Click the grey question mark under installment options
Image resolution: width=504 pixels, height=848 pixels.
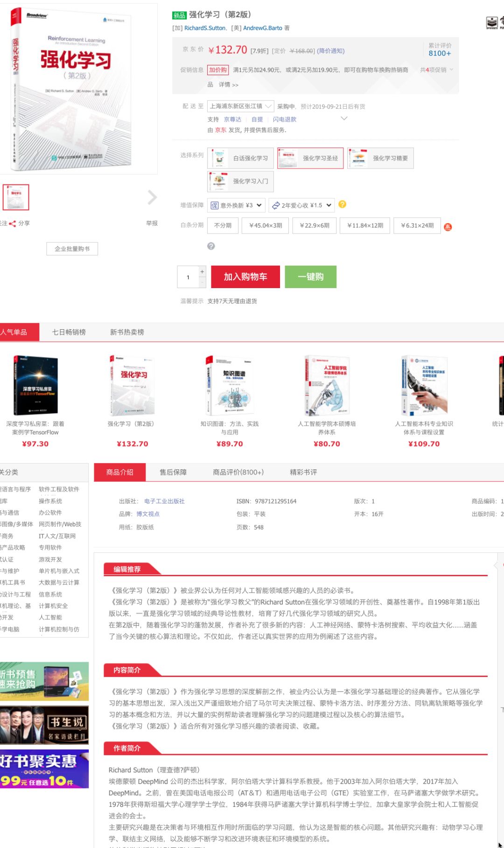211,246
